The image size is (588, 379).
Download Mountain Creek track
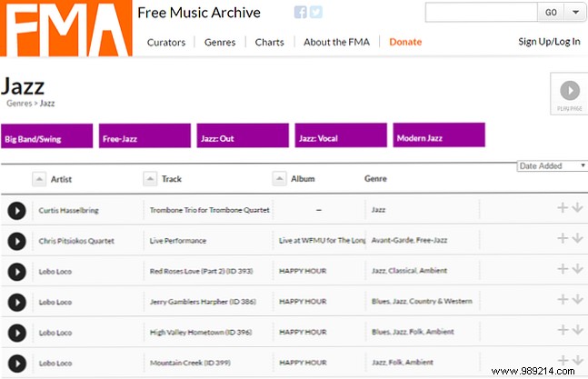point(577,360)
